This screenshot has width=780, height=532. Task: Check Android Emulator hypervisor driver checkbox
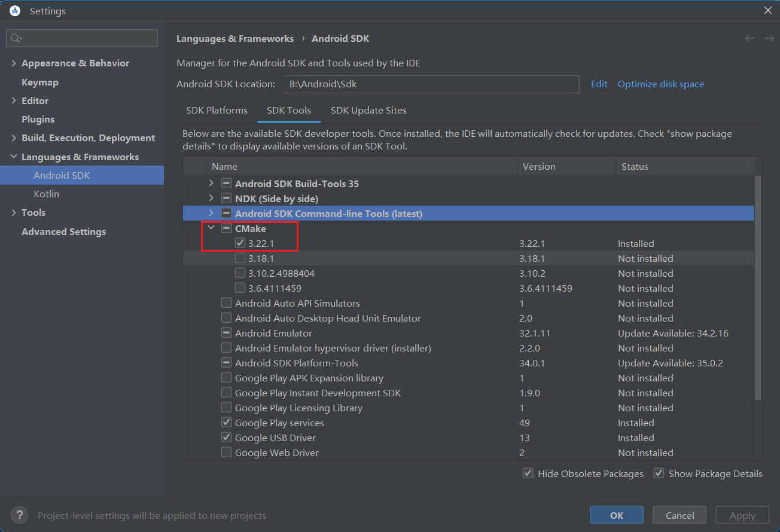pos(226,348)
